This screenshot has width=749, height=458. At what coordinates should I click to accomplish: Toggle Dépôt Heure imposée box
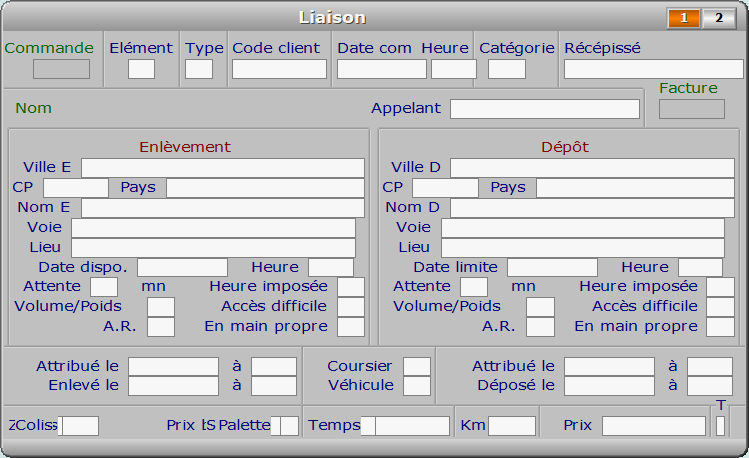pyautogui.click(x=720, y=287)
